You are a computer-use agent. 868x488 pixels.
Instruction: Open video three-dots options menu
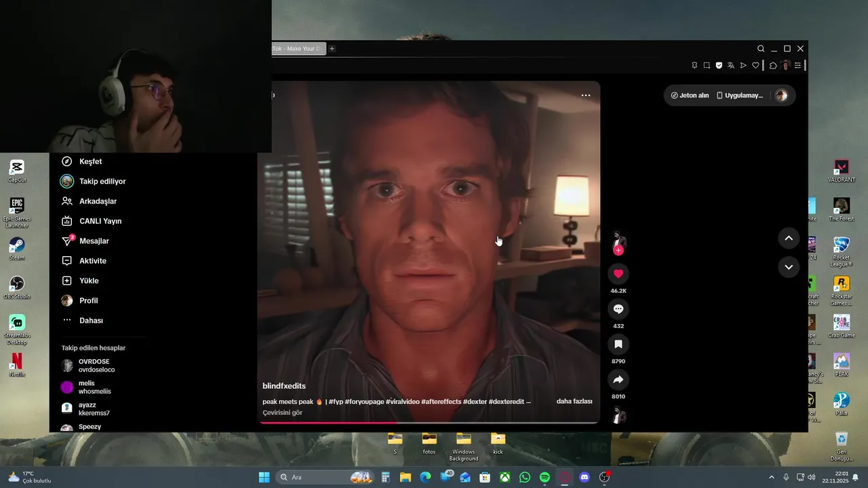(x=586, y=96)
